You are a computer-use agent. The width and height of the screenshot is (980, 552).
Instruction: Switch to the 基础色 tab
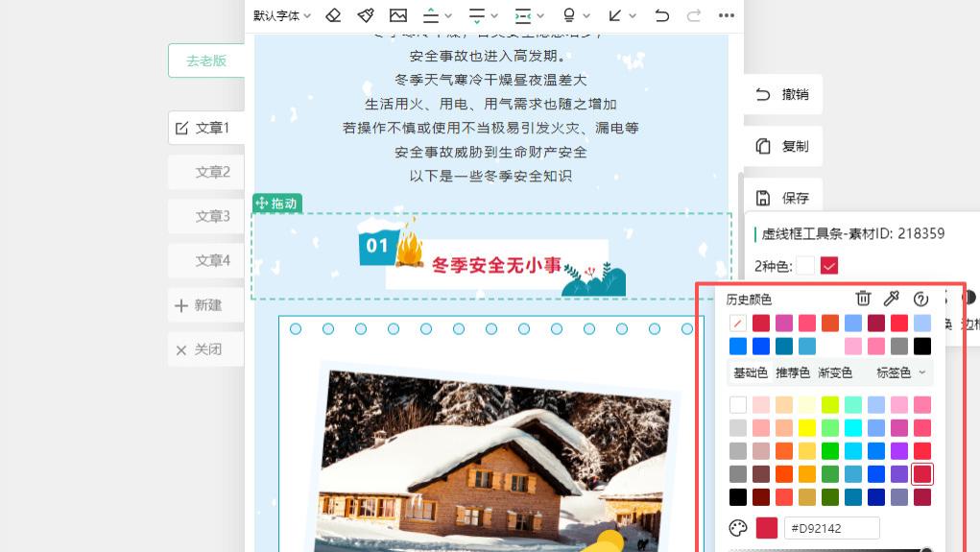pos(750,373)
